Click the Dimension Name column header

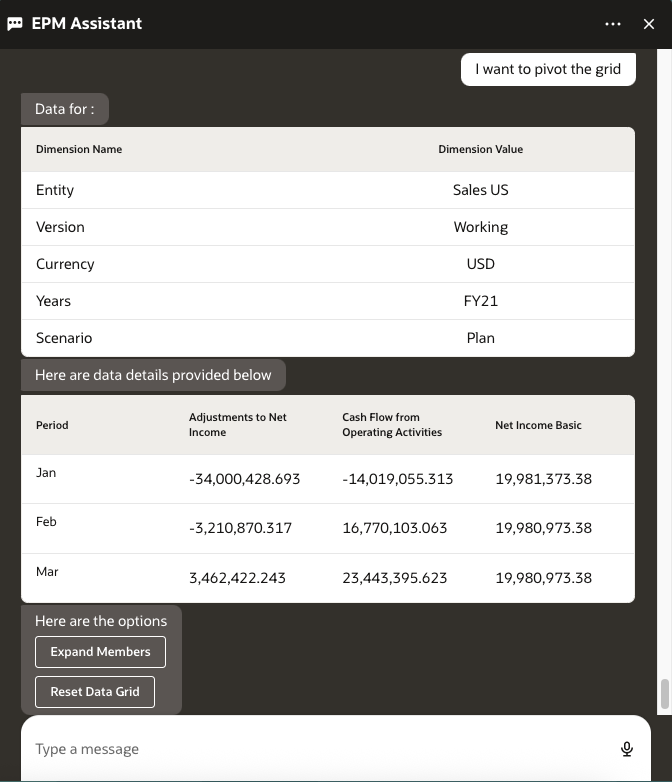click(x=79, y=149)
